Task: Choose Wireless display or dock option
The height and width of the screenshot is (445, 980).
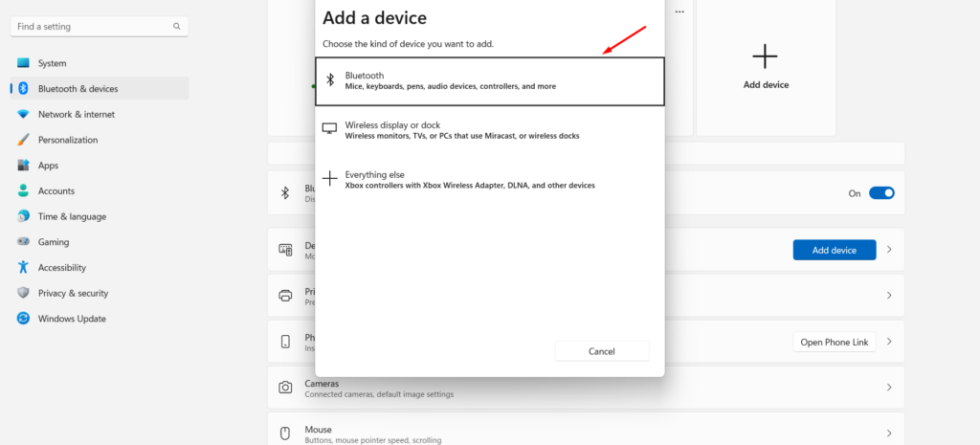Action: click(489, 130)
